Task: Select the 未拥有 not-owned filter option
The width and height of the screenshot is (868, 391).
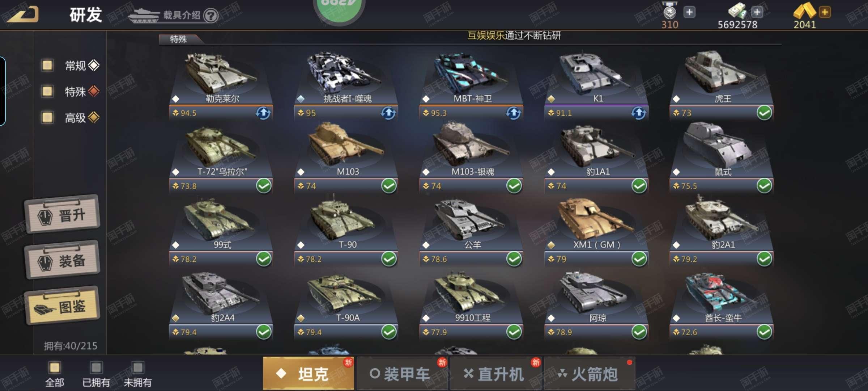Action: pyautogui.click(x=138, y=374)
